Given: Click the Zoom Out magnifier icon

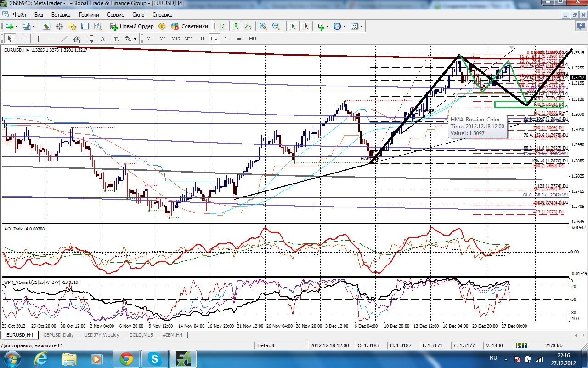Looking at the screenshot, I should click(x=276, y=27).
